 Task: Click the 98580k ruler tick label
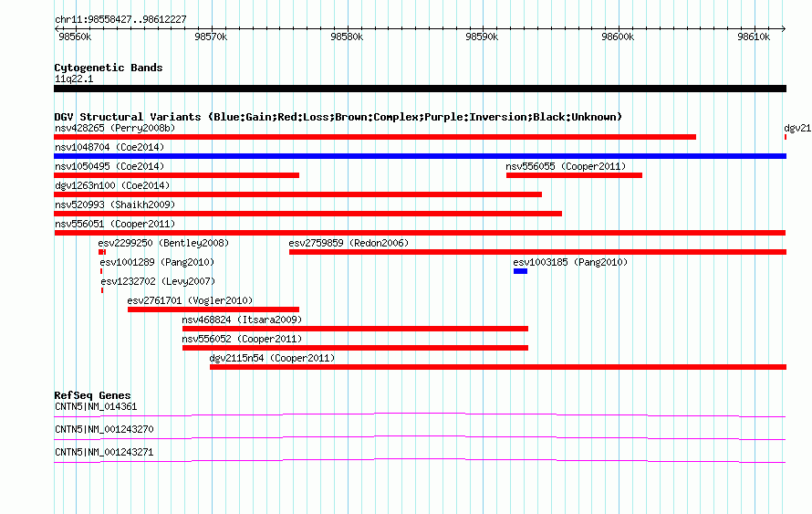coord(347,37)
